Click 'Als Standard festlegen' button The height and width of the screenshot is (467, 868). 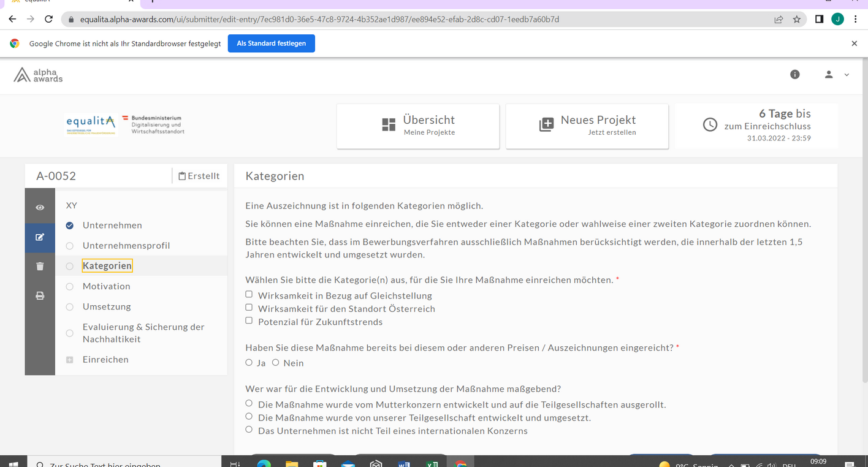coord(271,44)
